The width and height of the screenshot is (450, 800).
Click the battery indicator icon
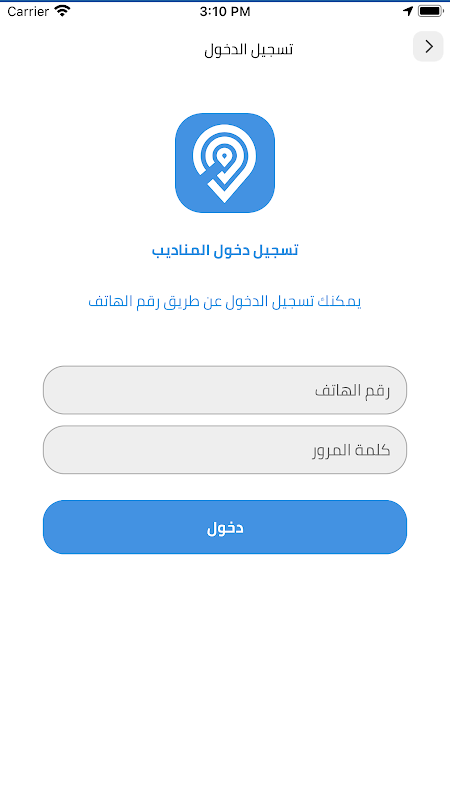coord(430,11)
